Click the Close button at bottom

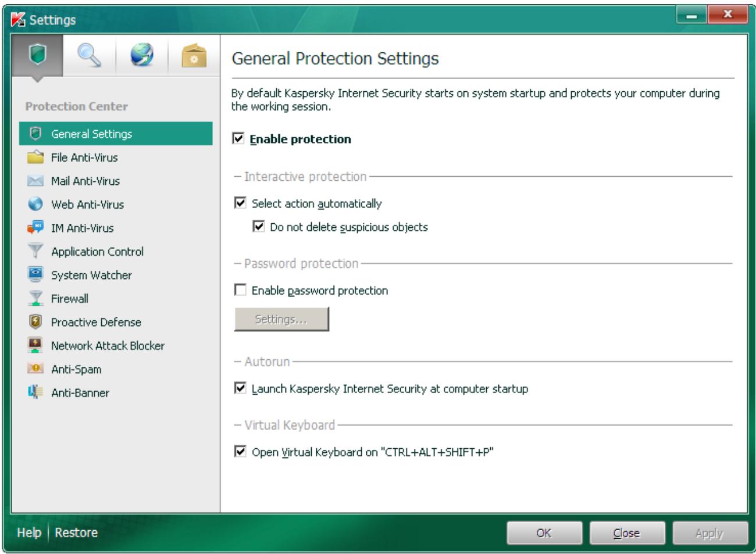627,533
